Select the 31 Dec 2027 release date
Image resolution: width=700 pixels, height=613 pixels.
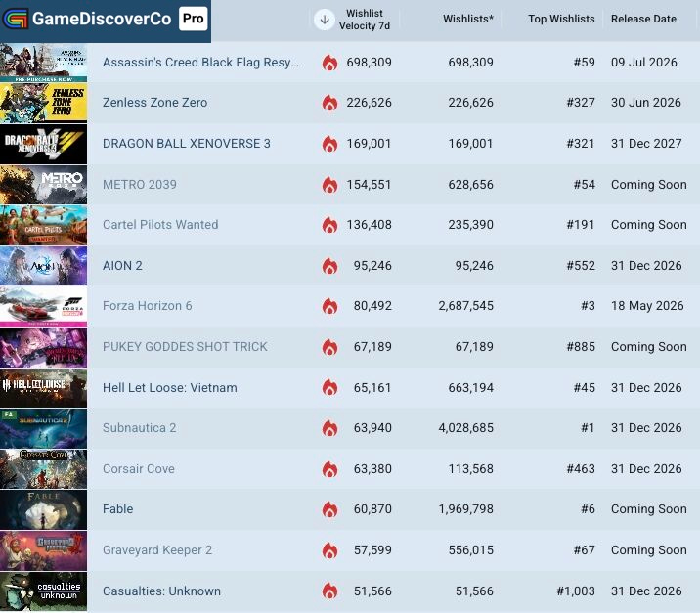(646, 144)
